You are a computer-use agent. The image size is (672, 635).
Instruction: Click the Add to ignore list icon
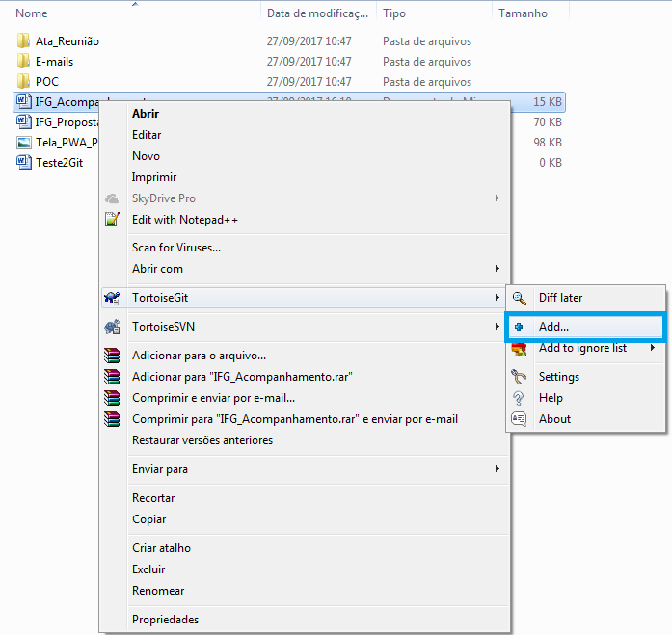pyautogui.click(x=520, y=348)
